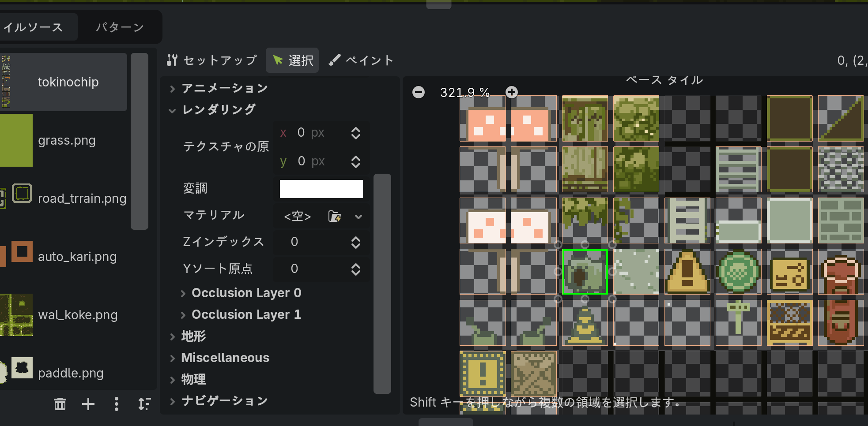Open the white 変調 color swatch
Viewport: 868px width, 426px height.
pos(321,189)
